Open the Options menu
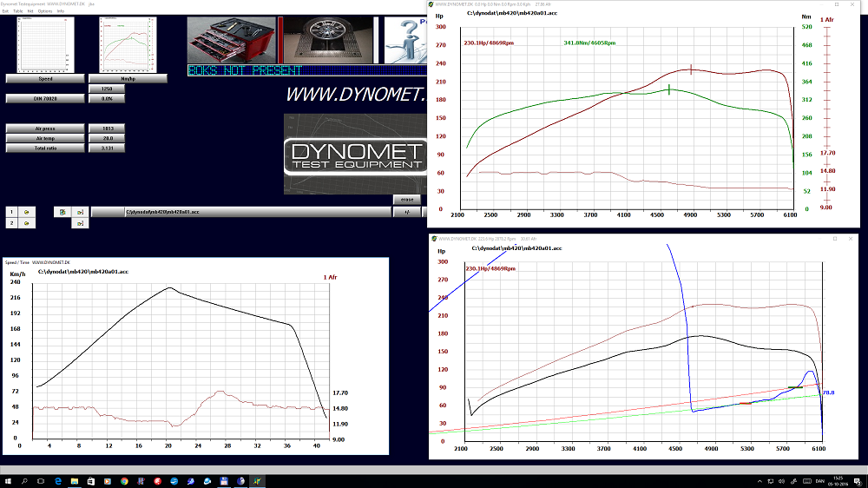 45,11
